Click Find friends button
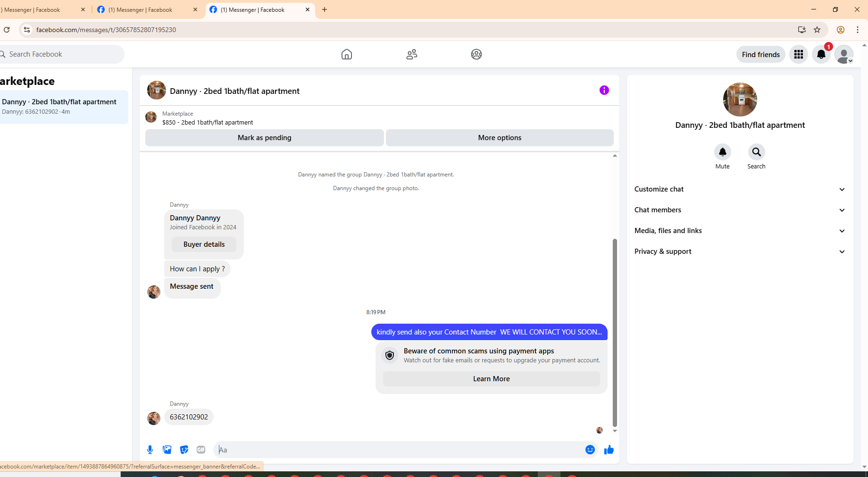Screen dimensions: 868x477 coord(761,54)
